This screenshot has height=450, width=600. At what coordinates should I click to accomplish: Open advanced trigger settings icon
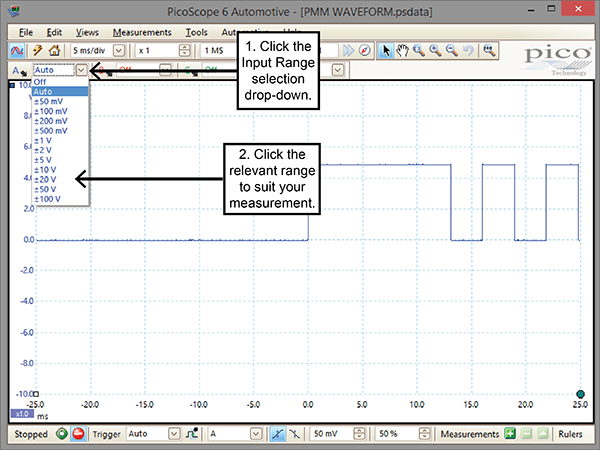coord(192,434)
